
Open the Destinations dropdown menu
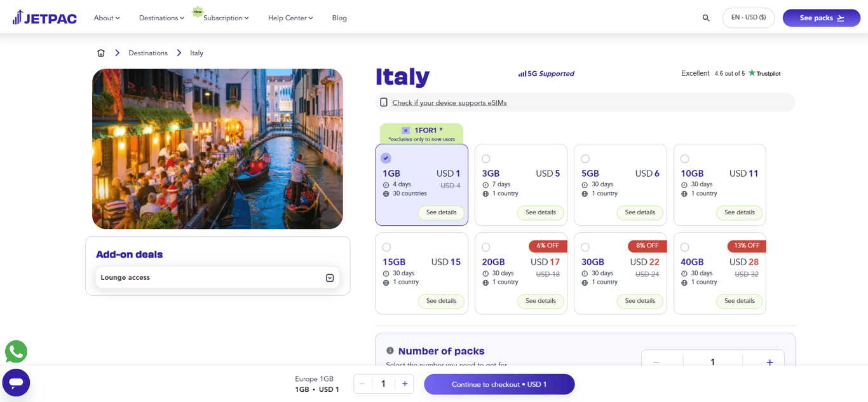161,18
